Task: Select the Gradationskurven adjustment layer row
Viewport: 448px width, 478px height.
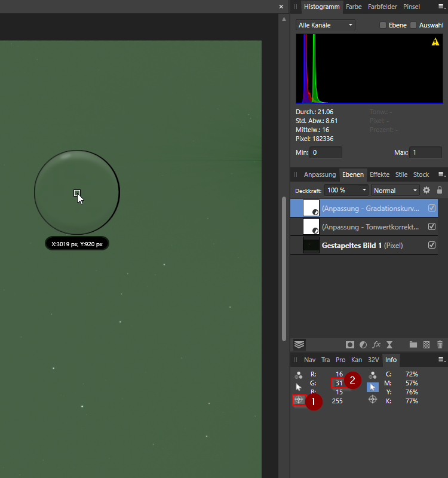Action: click(x=364, y=208)
